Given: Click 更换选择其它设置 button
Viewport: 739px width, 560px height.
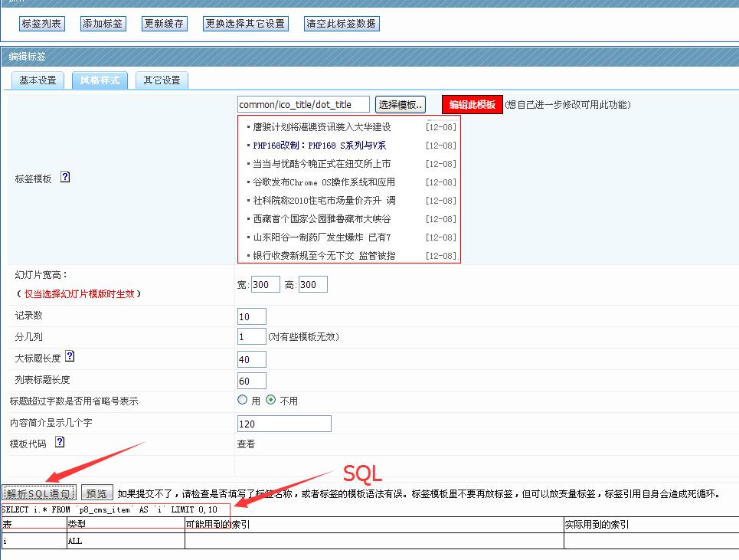Looking at the screenshot, I should pos(245,24).
